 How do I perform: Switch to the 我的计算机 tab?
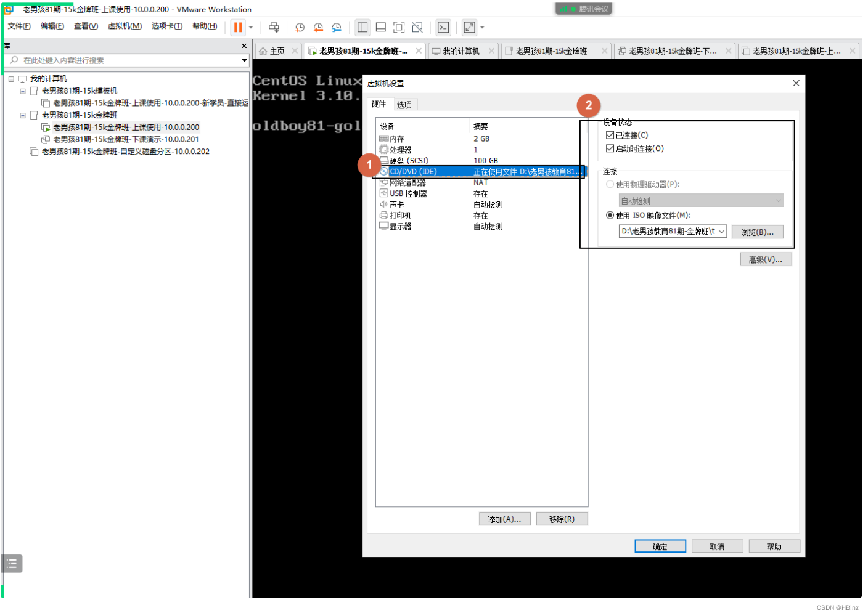click(x=456, y=51)
